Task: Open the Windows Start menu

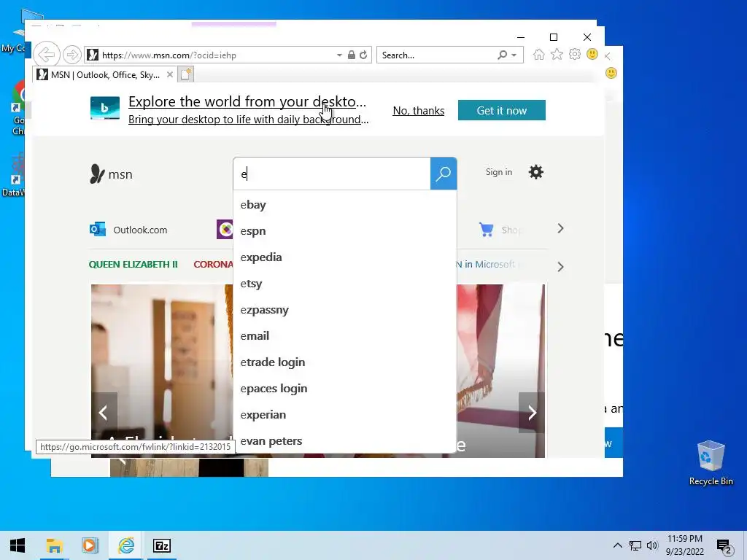Action: 18,545
